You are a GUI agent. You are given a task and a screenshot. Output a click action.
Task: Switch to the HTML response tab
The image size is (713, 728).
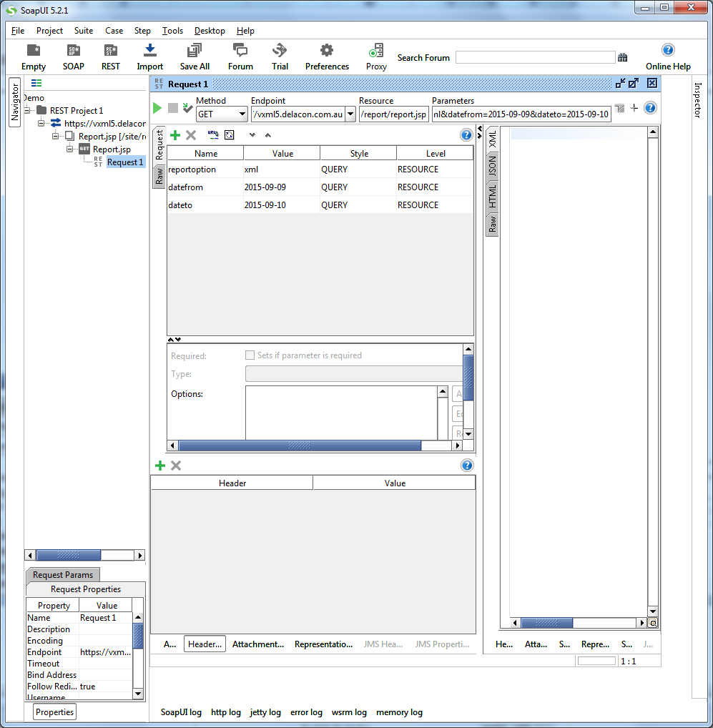(492, 197)
